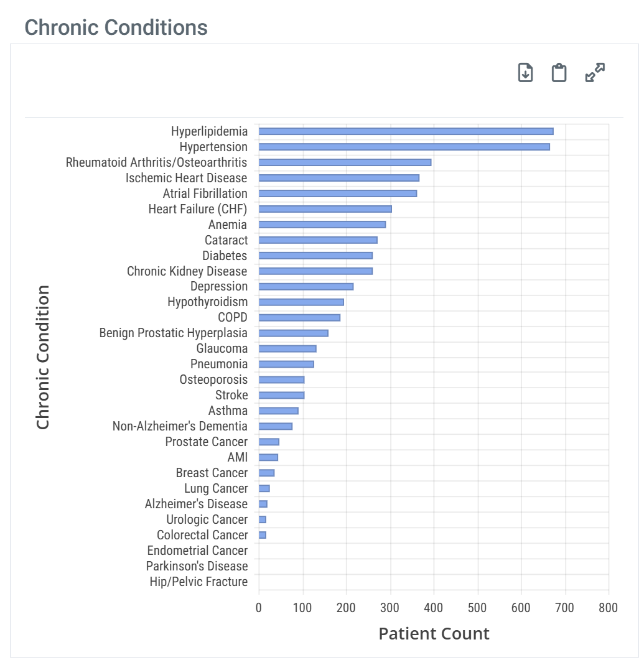Click the Chronic Conditions heading
This screenshot has height=665, width=644.
pos(116,27)
